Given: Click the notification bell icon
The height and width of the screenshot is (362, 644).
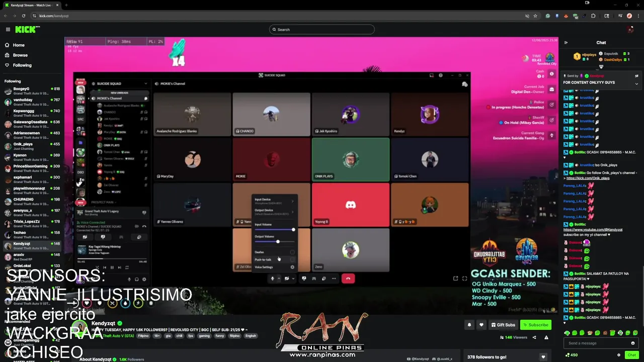Looking at the screenshot, I should pos(469,325).
